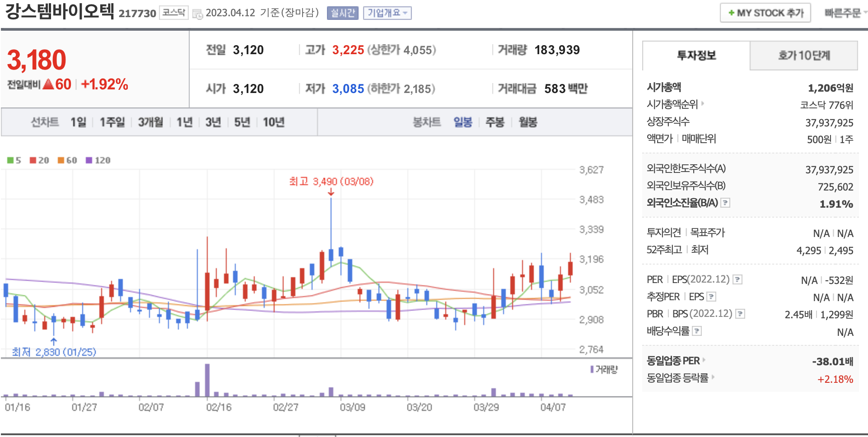Click help icon beside 추정PER EPS

coord(711,297)
